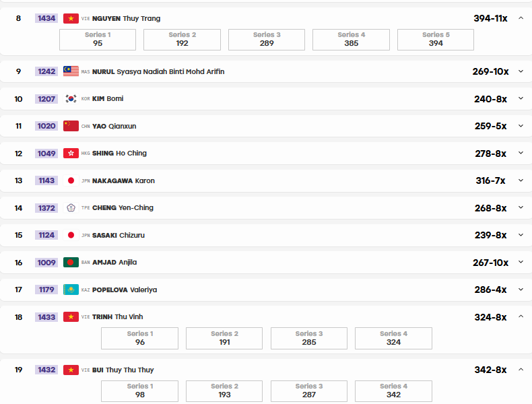Select bib number 1372 badge
The height and width of the screenshot is (404, 532).
point(46,207)
